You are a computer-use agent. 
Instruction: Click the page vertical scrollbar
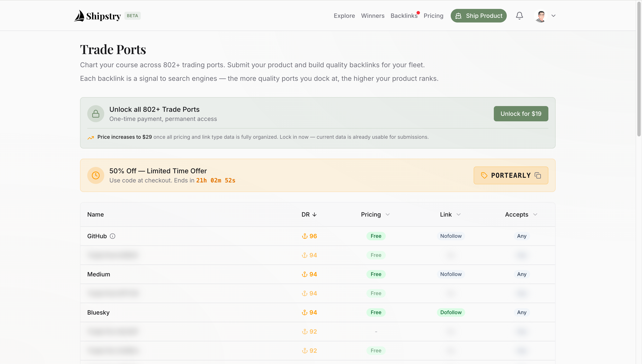click(x=639, y=69)
